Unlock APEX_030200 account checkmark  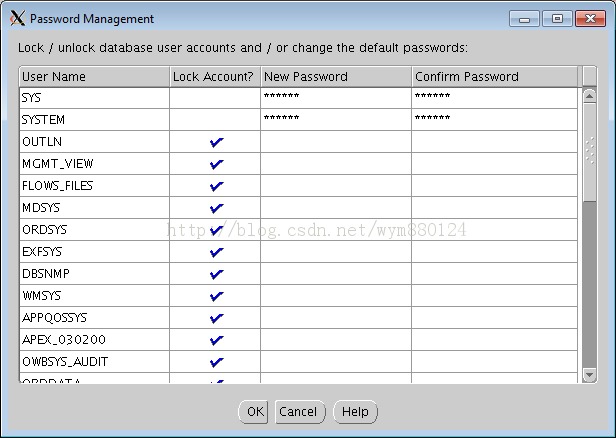coord(216,340)
